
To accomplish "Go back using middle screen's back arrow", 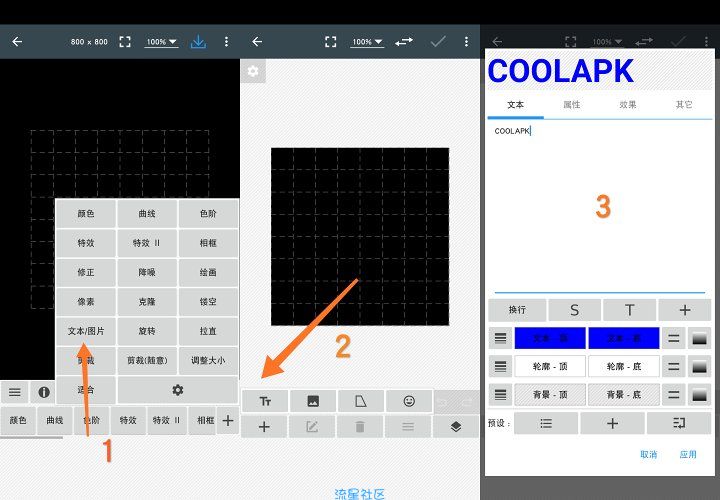I will click(x=257, y=42).
